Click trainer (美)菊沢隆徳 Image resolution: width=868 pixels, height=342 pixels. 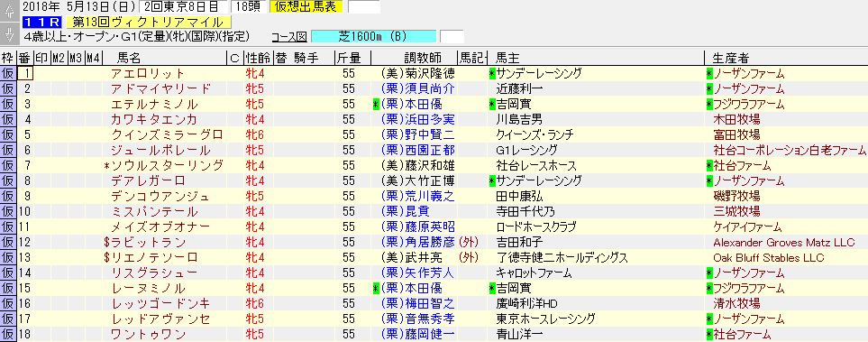pyautogui.click(x=418, y=73)
